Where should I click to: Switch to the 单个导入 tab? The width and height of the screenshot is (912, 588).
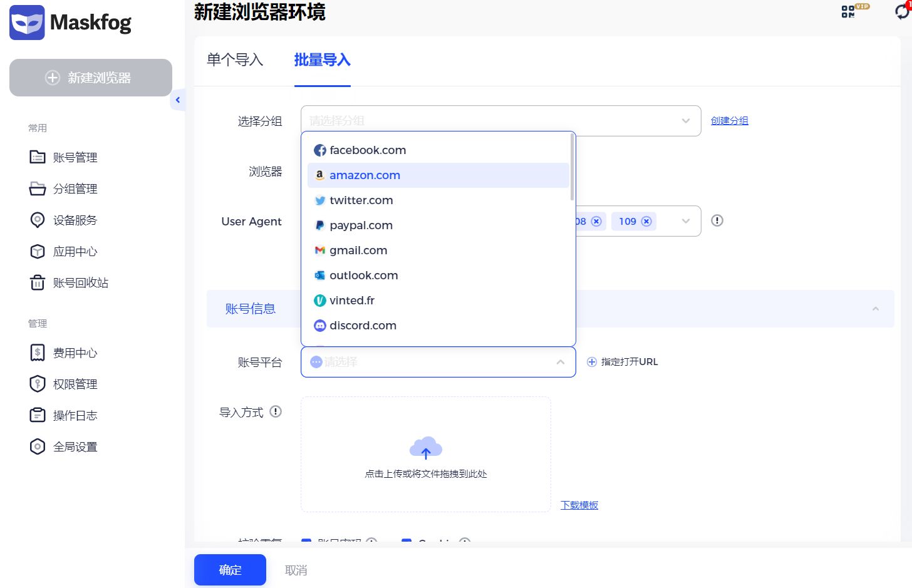coord(235,59)
